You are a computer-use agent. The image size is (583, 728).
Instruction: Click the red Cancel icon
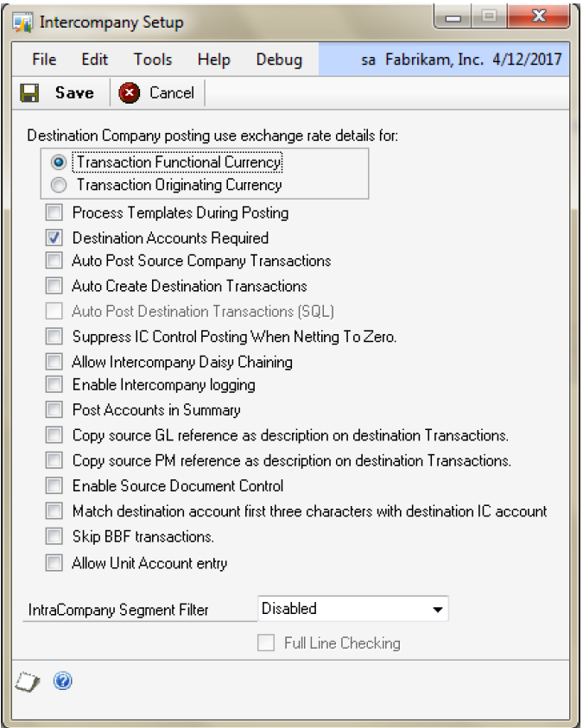click(x=130, y=92)
